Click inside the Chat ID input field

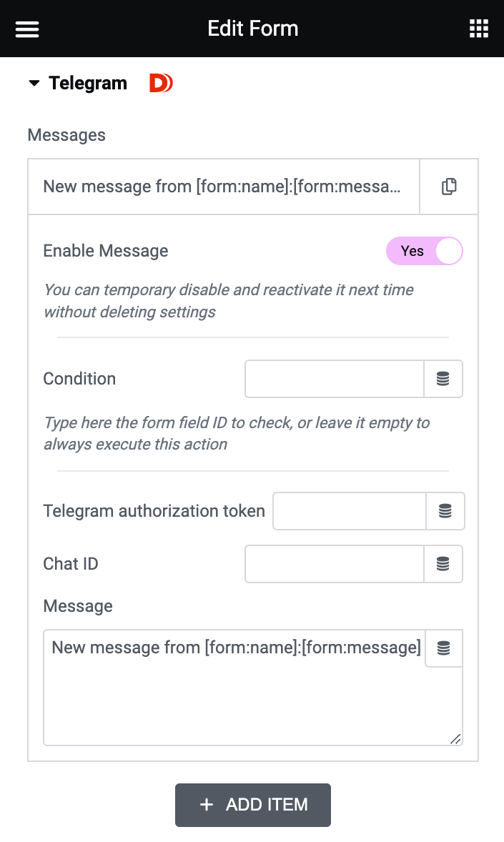(334, 564)
